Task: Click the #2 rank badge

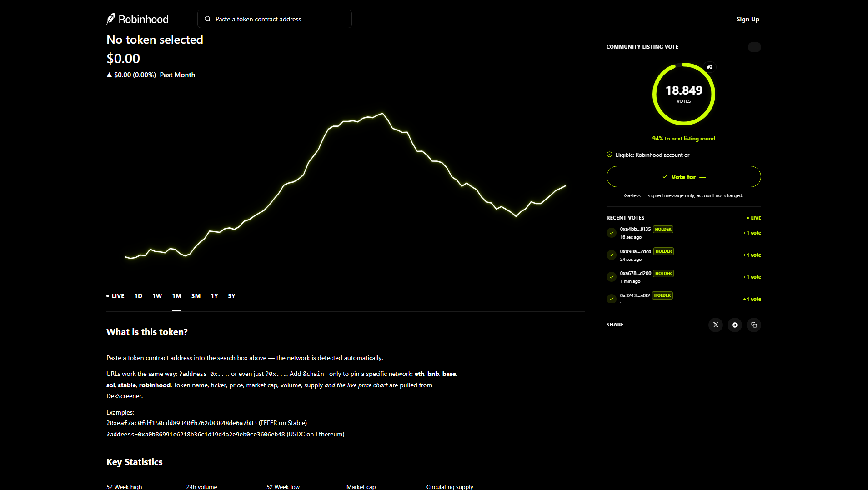Action: 710,67
